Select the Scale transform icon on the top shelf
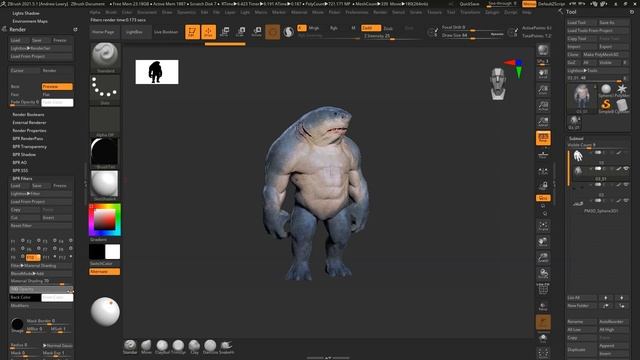Image resolution: width=640 pixels, height=360 pixels. click(240, 32)
